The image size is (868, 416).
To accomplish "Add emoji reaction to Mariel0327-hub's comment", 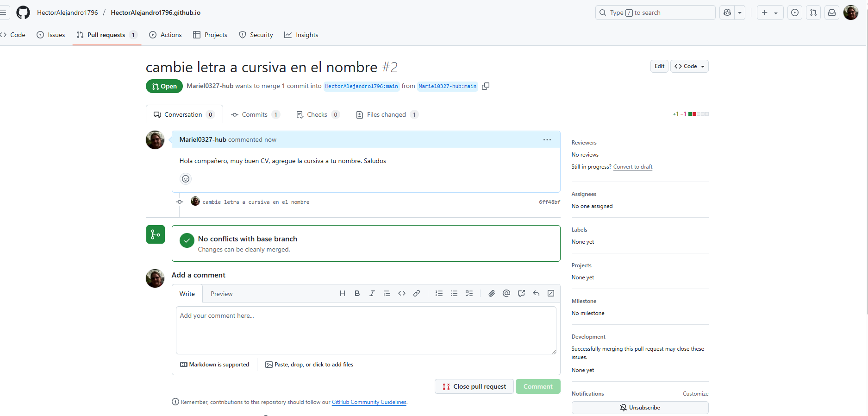I will (x=186, y=179).
